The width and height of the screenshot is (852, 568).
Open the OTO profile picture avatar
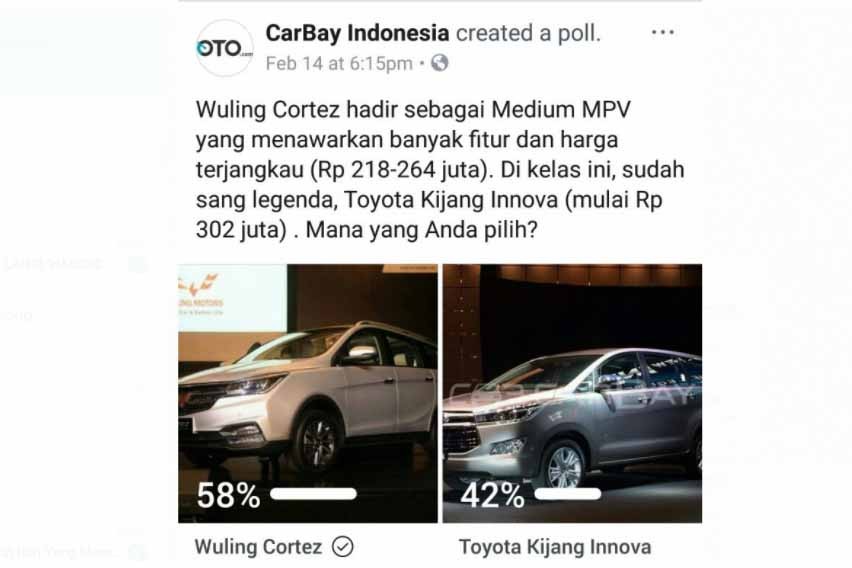click(x=224, y=48)
